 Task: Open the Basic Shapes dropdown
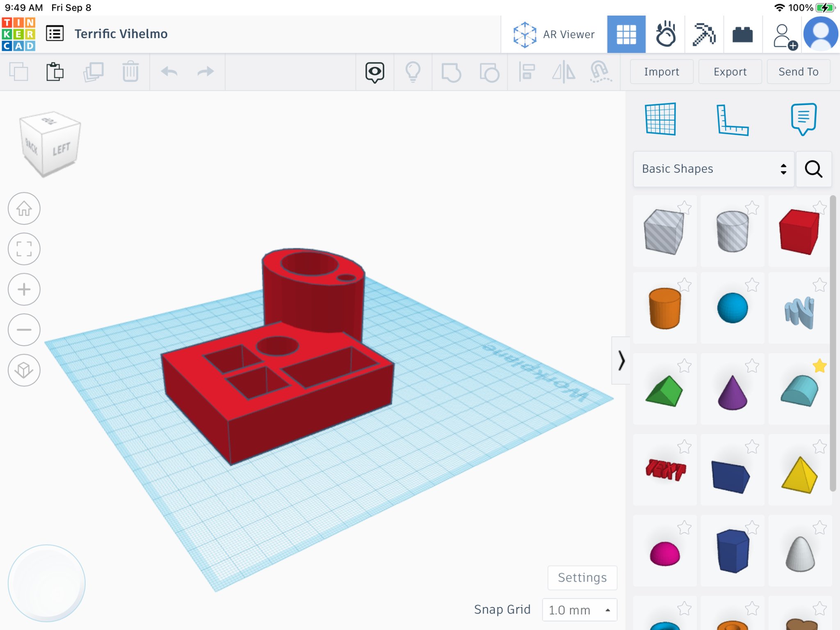[714, 169]
